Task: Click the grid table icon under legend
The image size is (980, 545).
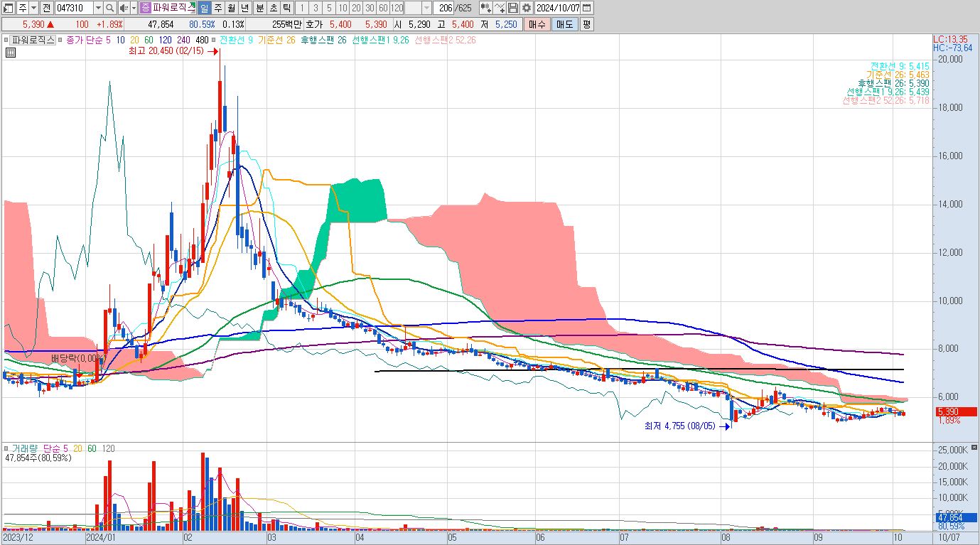Action: 11,53
